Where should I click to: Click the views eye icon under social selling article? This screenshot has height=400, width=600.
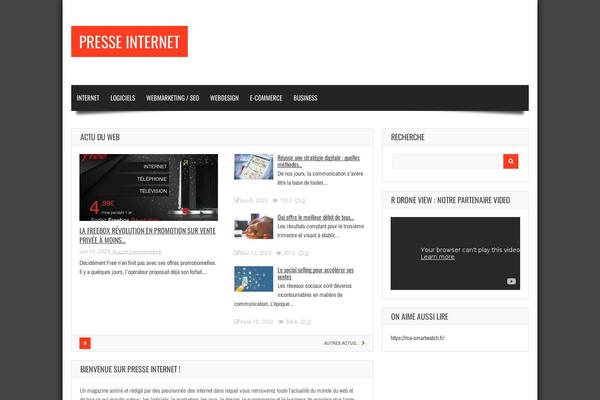(x=281, y=322)
